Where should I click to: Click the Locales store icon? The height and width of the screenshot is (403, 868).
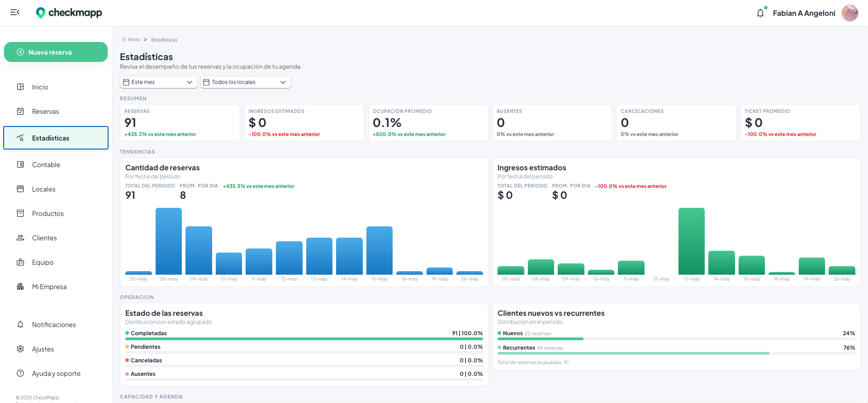tap(20, 189)
